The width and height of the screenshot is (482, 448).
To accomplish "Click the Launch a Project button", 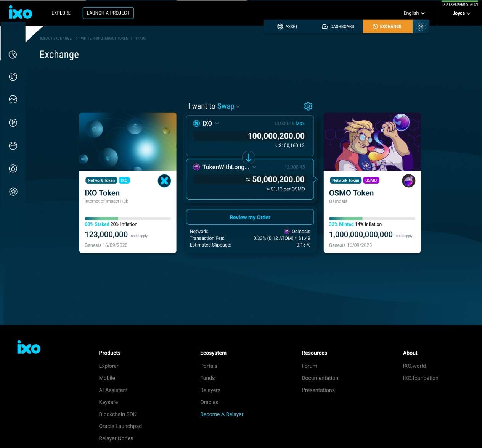I will 108,13.
